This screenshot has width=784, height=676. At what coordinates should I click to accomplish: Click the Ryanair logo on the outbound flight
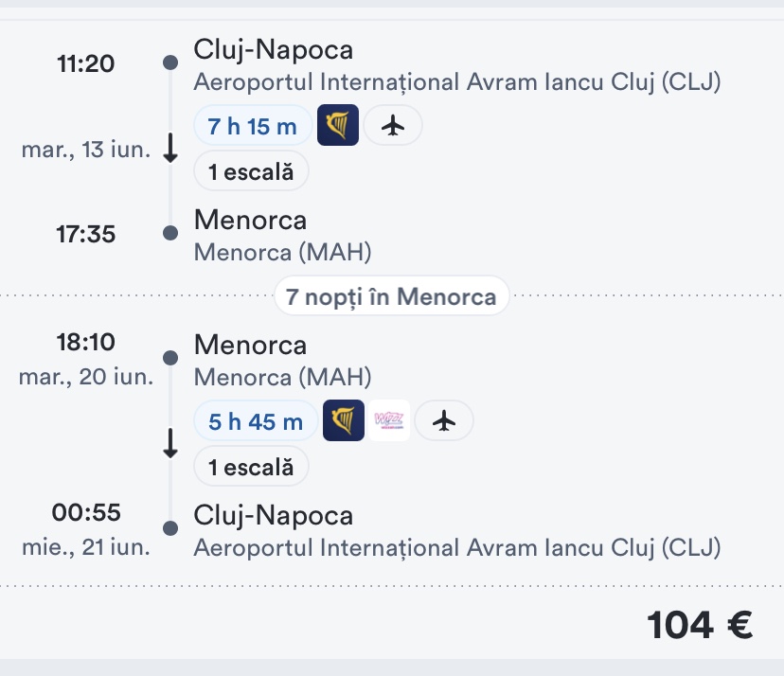pyautogui.click(x=338, y=125)
